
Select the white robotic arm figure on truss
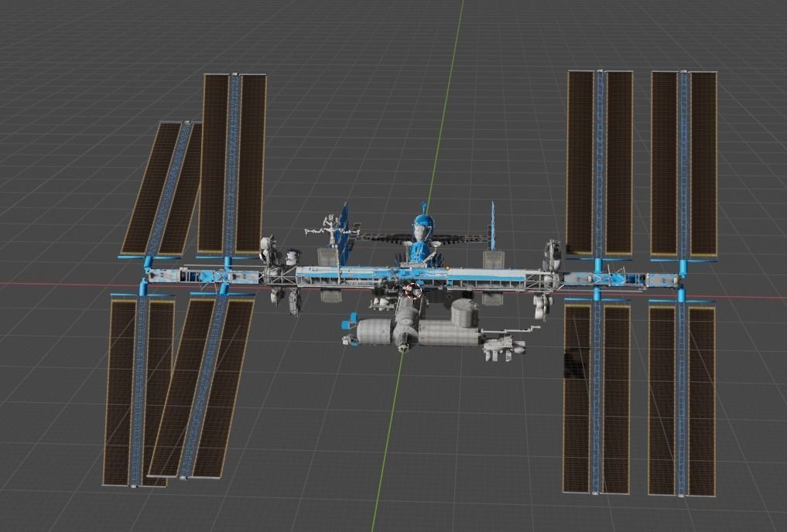[330, 230]
